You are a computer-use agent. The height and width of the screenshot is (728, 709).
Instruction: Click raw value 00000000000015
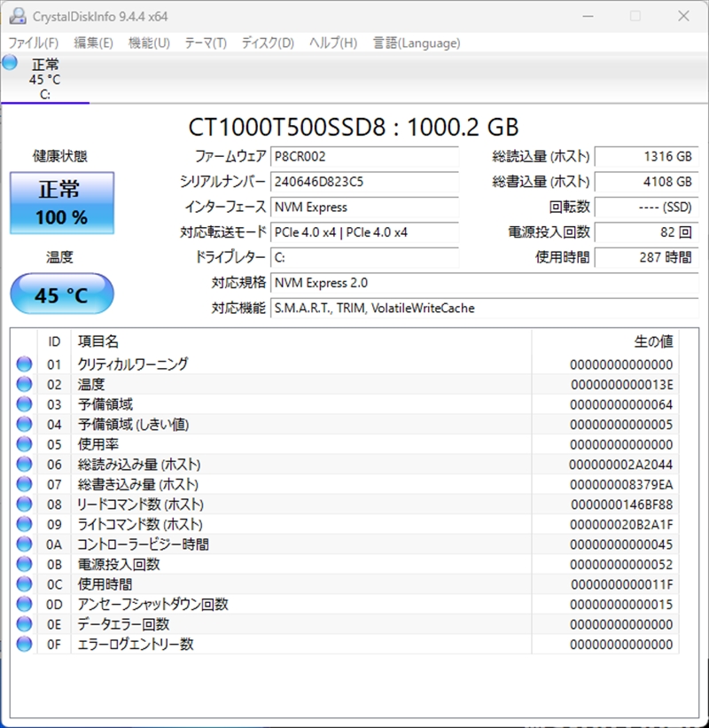[621, 604]
